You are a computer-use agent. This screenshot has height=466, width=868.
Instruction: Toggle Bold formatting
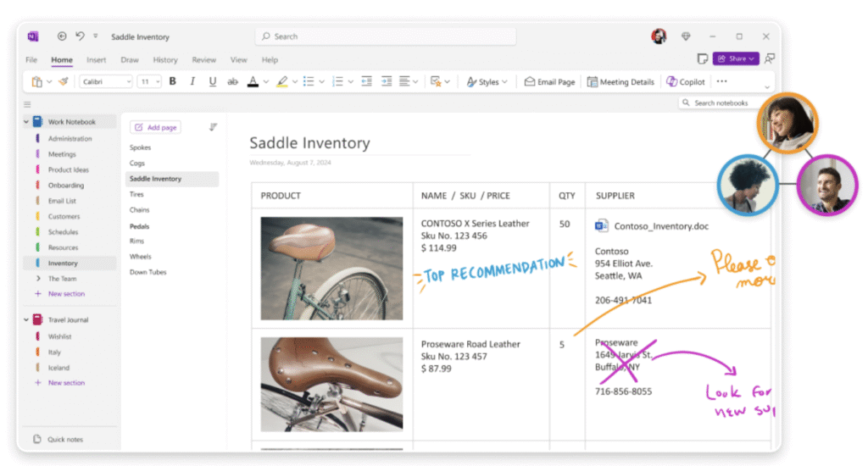click(173, 81)
